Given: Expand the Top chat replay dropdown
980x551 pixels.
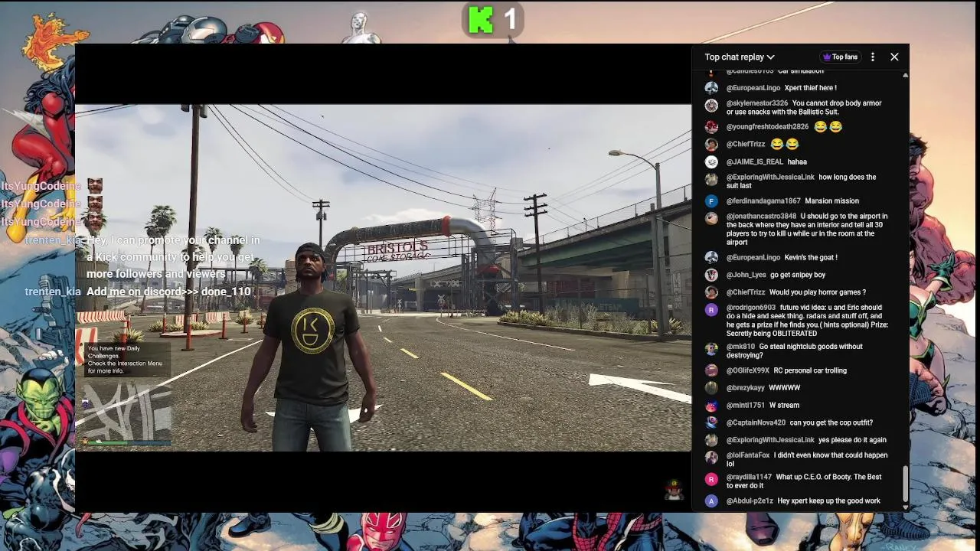Looking at the screenshot, I should (740, 57).
